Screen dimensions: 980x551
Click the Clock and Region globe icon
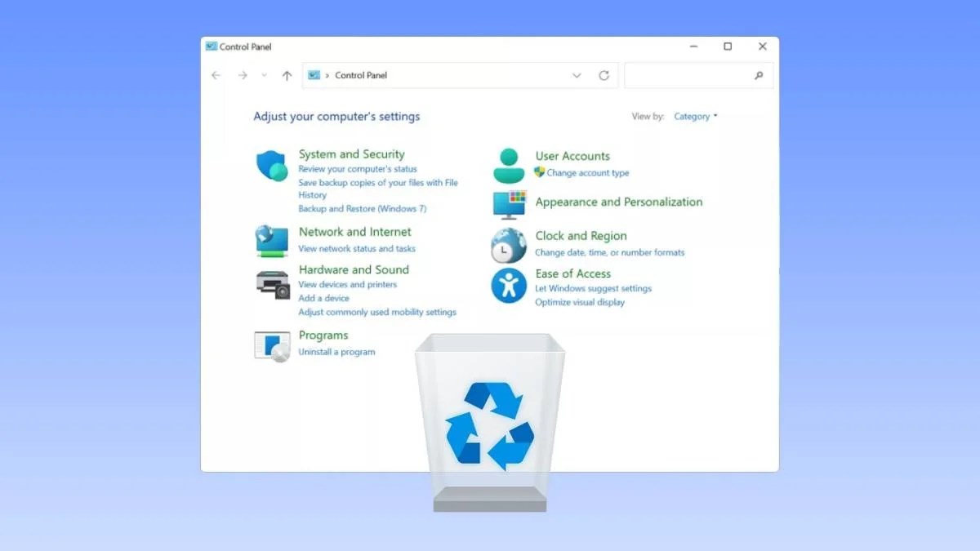coord(508,245)
